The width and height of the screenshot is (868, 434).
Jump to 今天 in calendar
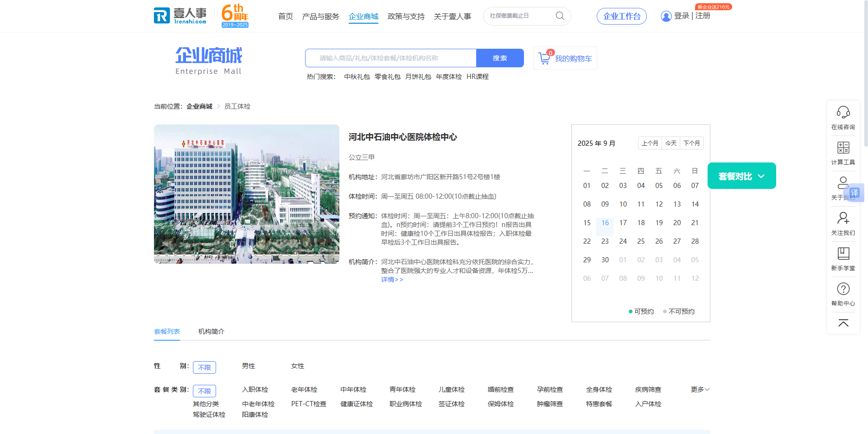pyautogui.click(x=671, y=143)
